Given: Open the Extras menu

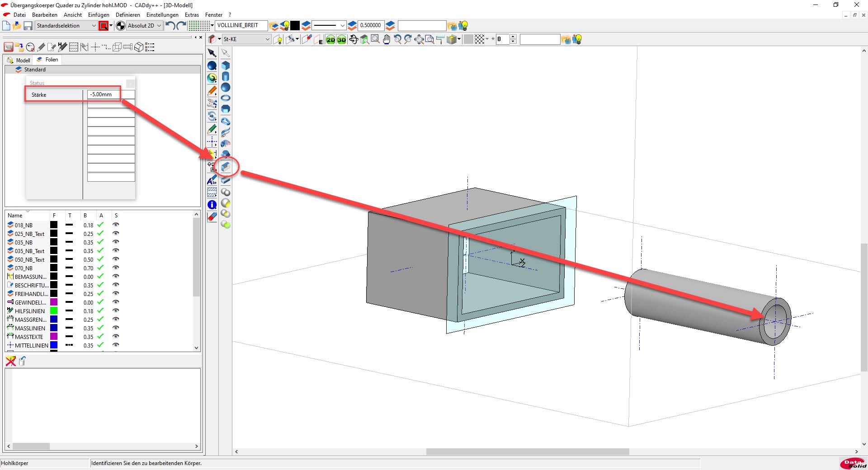Looking at the screenshot, I should click(x=192, y=15).
